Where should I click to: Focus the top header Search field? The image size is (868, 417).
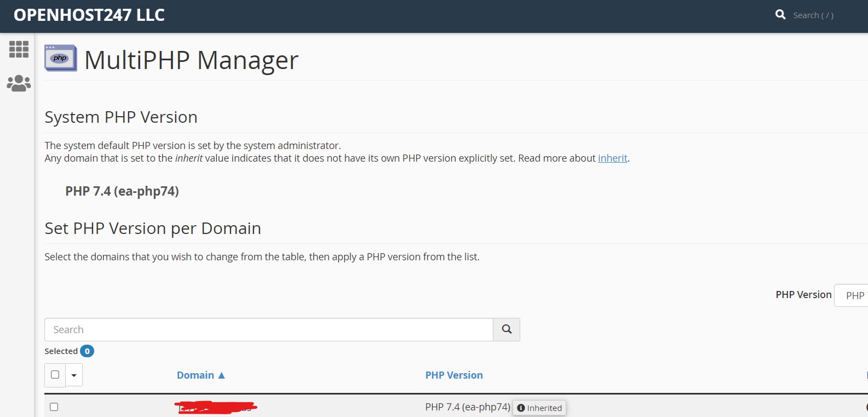[813, 15]
